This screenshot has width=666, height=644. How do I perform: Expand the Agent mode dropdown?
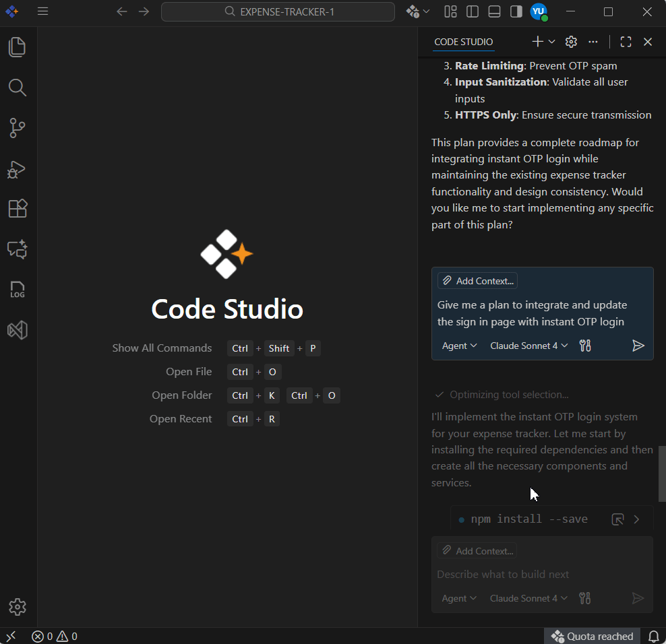(459, 346)
